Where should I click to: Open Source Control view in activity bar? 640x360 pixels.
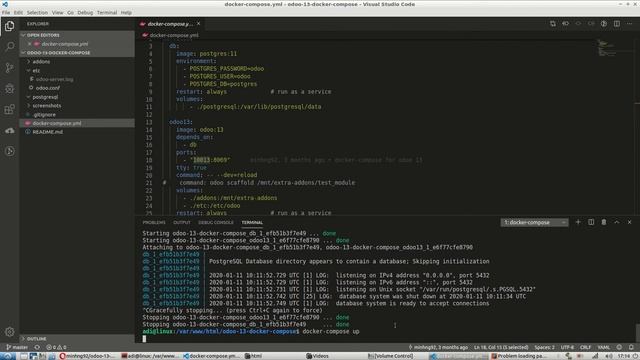click(9, 68)
